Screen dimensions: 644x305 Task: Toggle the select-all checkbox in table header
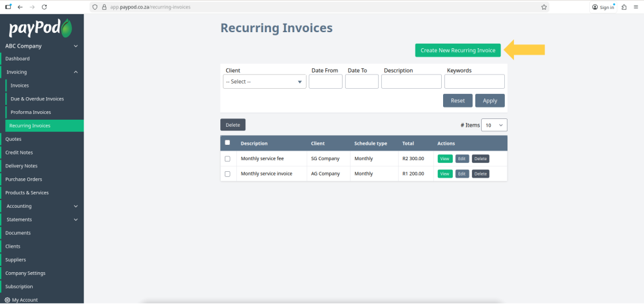click(227, 143)
